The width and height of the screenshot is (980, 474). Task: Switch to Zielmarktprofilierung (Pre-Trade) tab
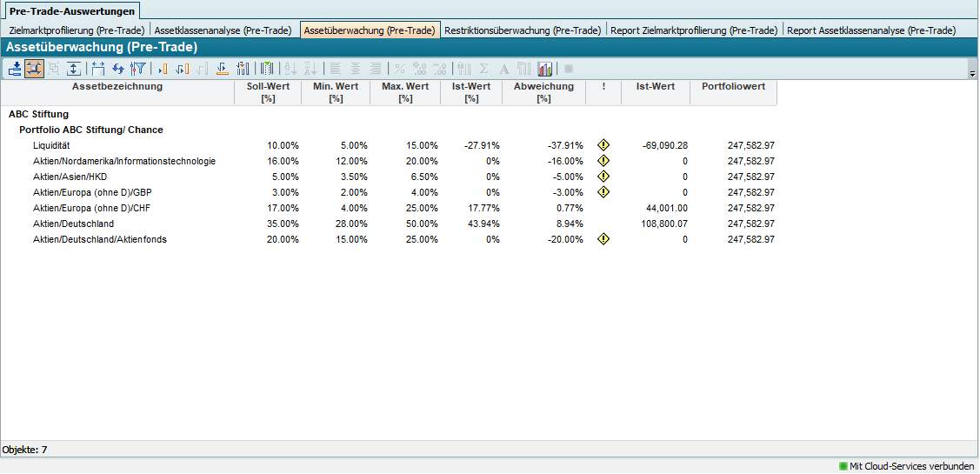tap(77, 30)
